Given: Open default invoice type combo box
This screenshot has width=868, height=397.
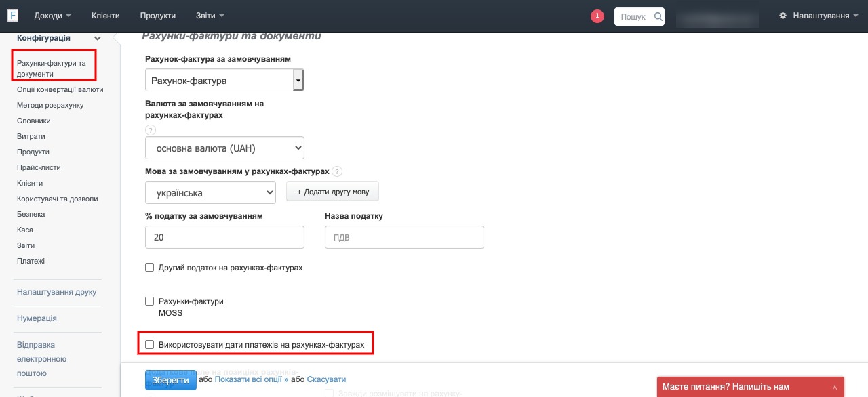Looking at the screenshot, I should coord(224,81).
